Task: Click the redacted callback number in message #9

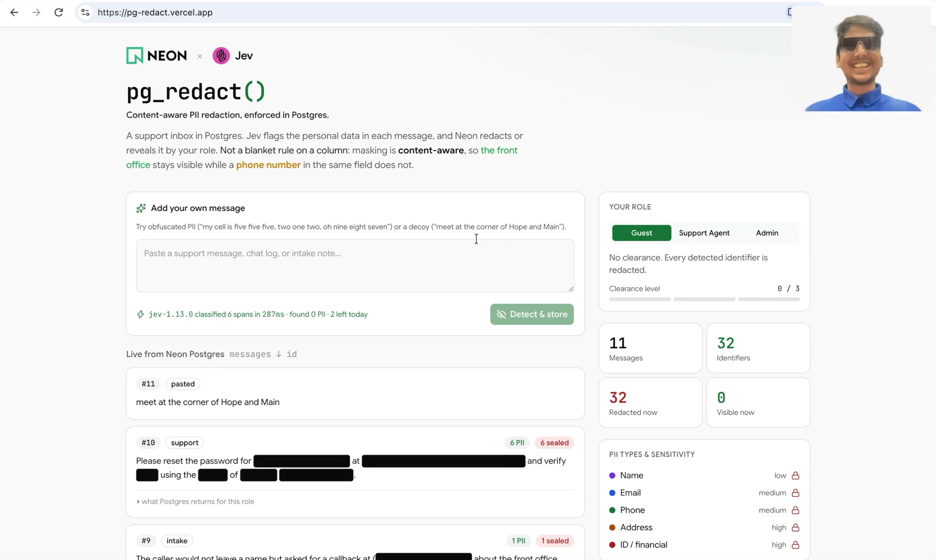Action: [424, 557]
